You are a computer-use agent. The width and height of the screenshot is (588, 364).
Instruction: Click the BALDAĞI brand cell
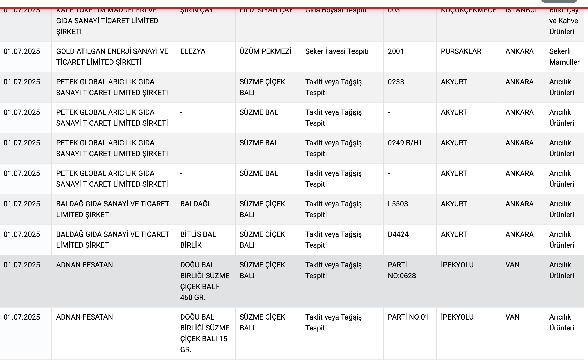pos(206,209)
